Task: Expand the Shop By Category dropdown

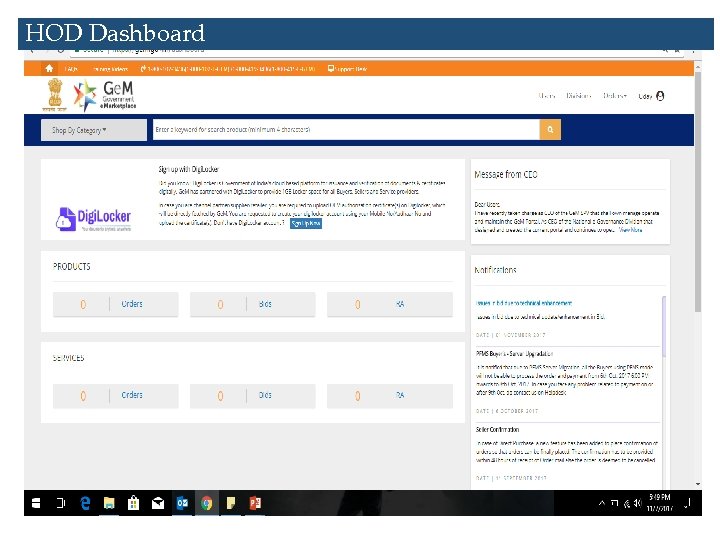Action: [94, 130]
